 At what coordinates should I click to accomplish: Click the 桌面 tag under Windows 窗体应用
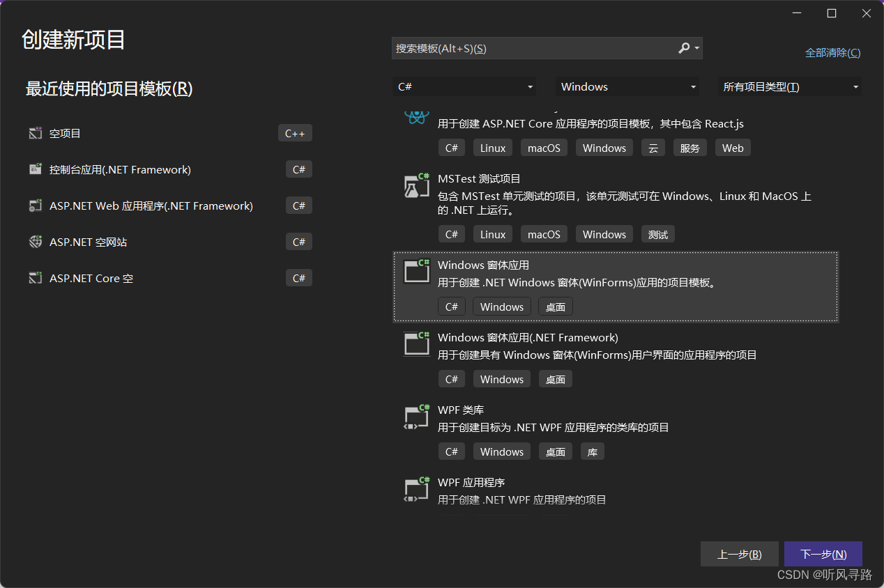555,307
